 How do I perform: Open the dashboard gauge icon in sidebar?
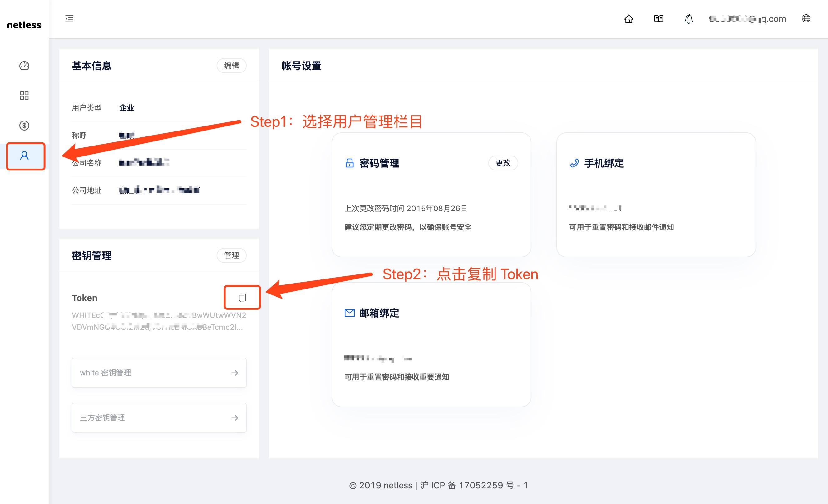click(x=24, y=66)
